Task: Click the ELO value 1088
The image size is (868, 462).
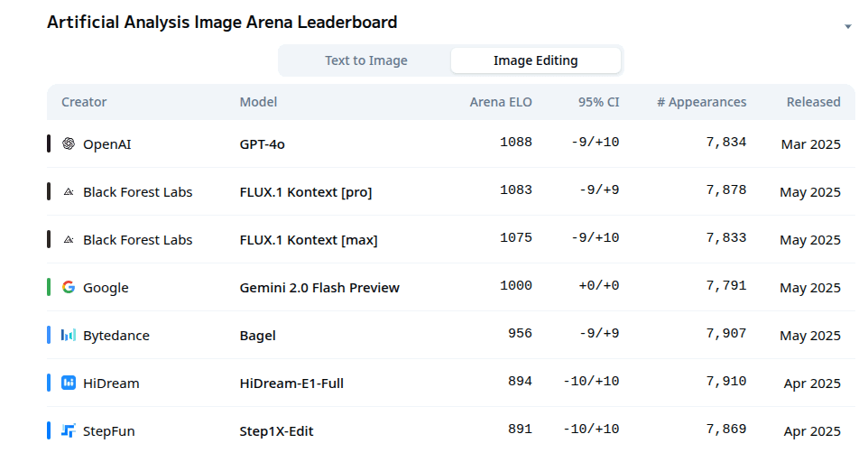Action: [516, 143]
